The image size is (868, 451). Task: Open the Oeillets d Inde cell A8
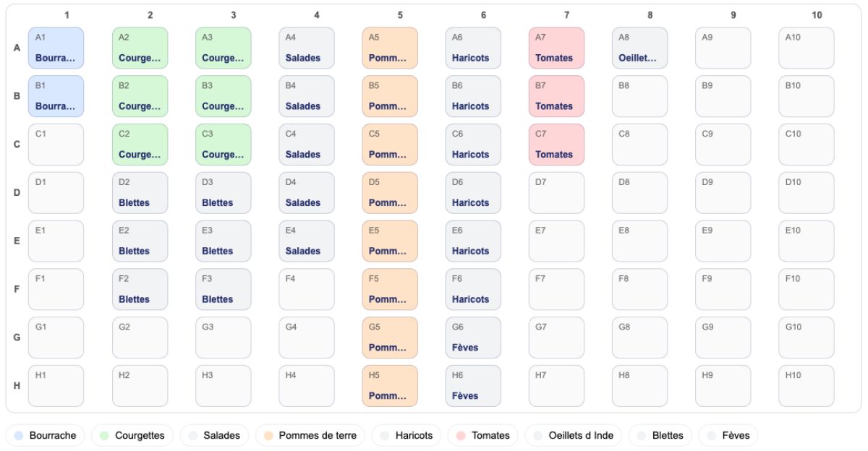pos(639,48)
